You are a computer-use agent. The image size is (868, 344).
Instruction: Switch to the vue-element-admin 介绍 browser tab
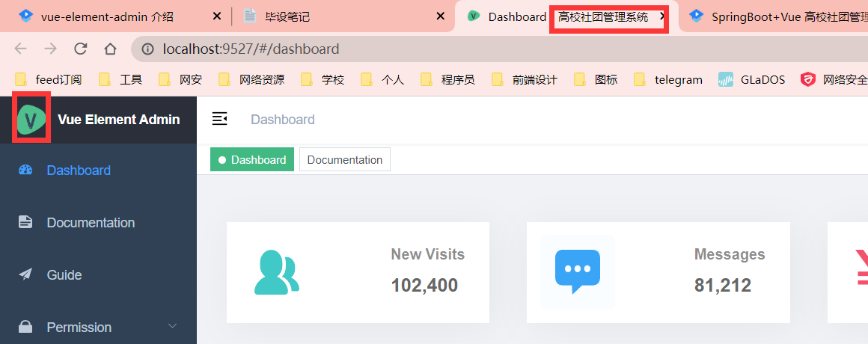click(107, 16)
